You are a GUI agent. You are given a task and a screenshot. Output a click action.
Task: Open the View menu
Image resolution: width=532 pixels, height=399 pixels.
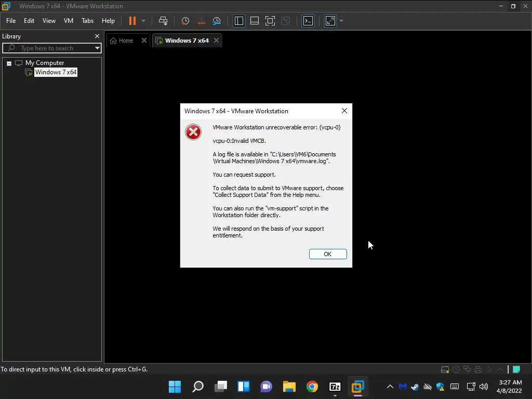point(49,21)
